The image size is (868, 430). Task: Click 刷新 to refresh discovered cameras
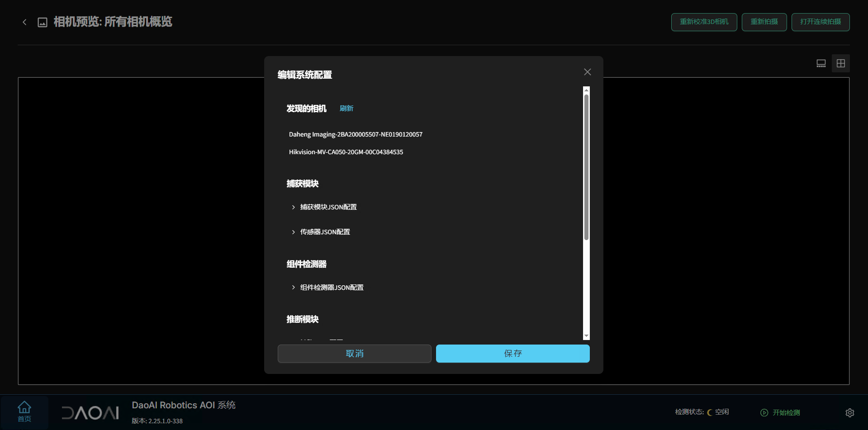(x=346, y=109)
